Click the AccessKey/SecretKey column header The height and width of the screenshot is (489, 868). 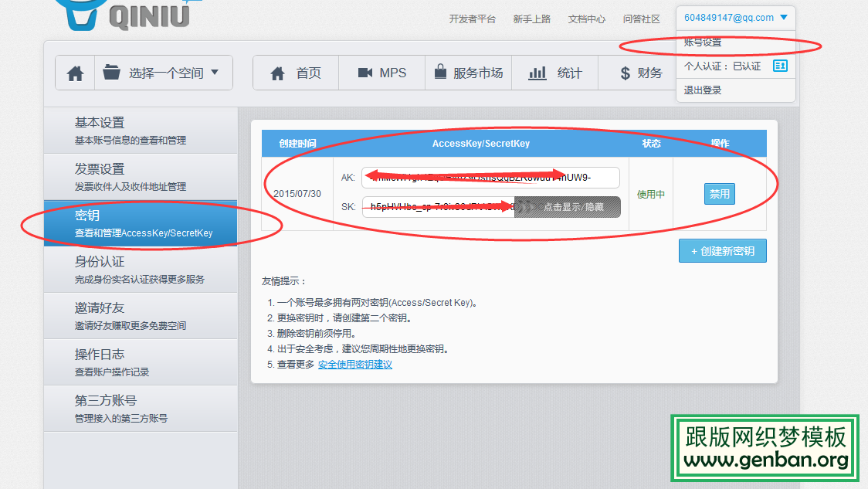(480, 144)
